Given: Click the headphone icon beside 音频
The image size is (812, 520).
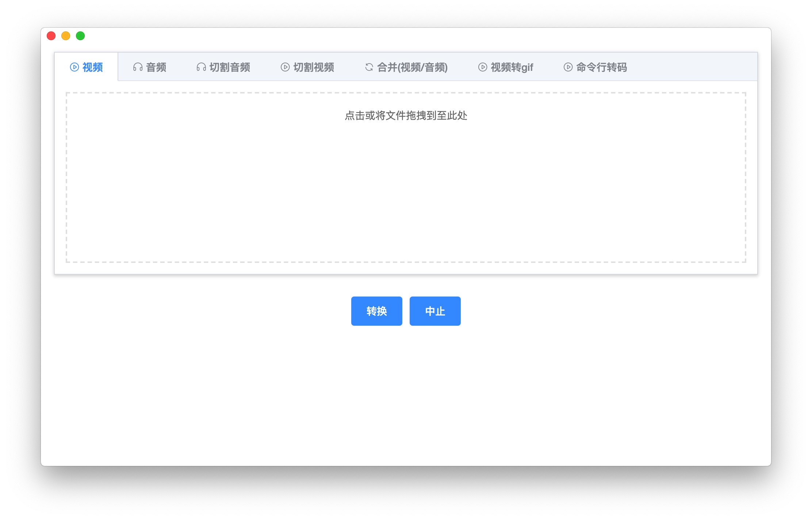Looking at the screenshot, I should 138,67.
